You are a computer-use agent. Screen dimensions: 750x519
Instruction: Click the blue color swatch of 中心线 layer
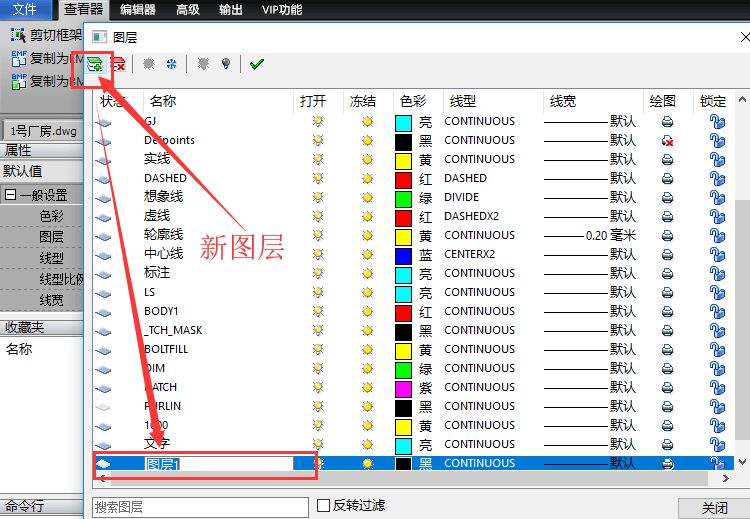click(403, 256)
